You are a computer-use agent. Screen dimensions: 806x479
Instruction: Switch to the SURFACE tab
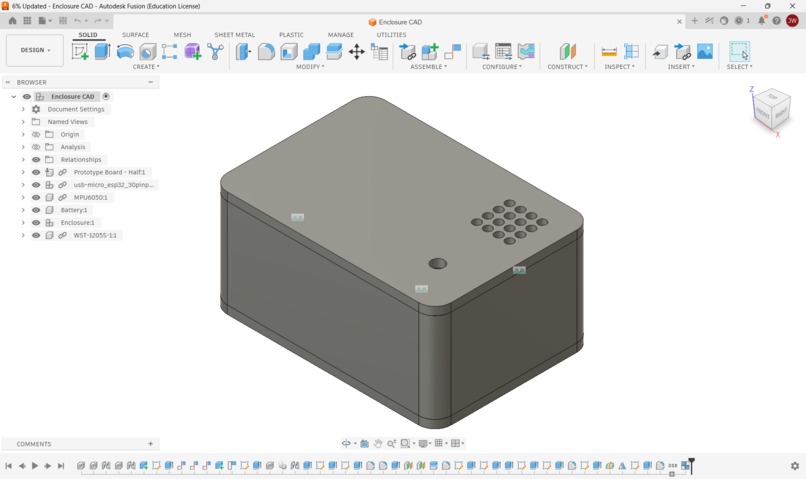click(x=135, y=35)
